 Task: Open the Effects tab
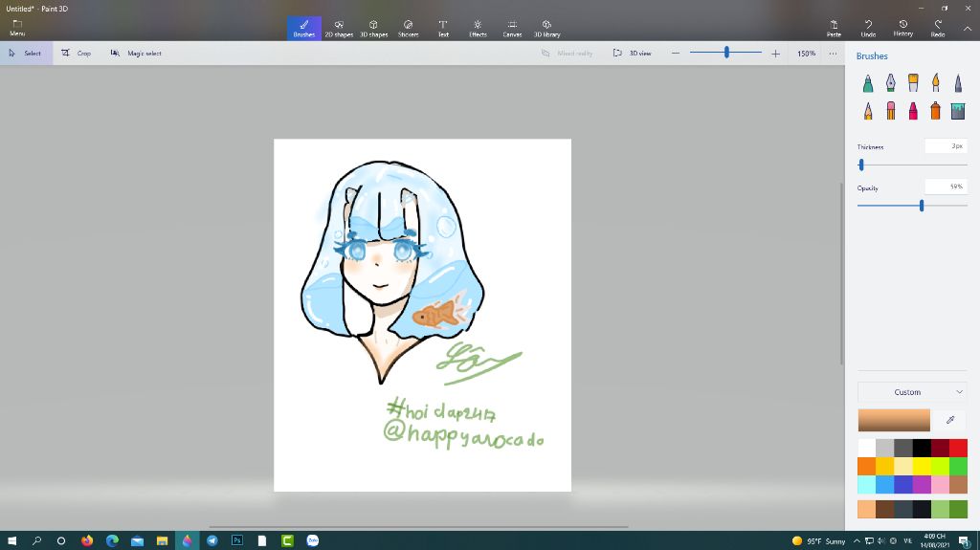point(478,28)
